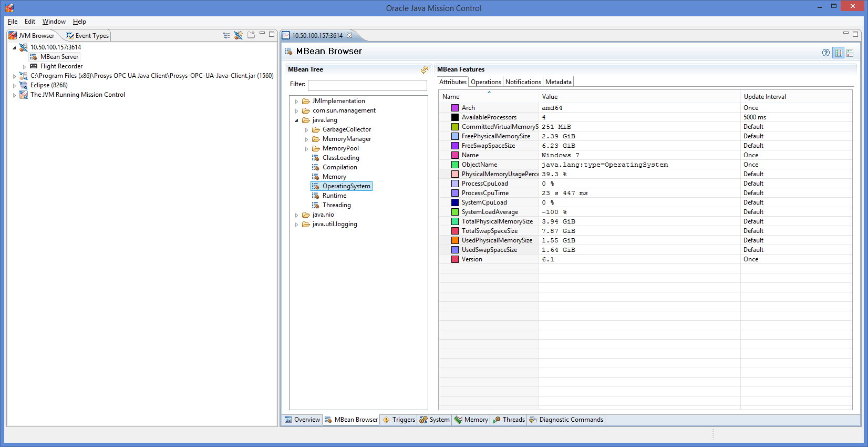Screen dimensions: 868x447
Task: Click the ClassLoading MBean icon
Action: pos(316,158)
